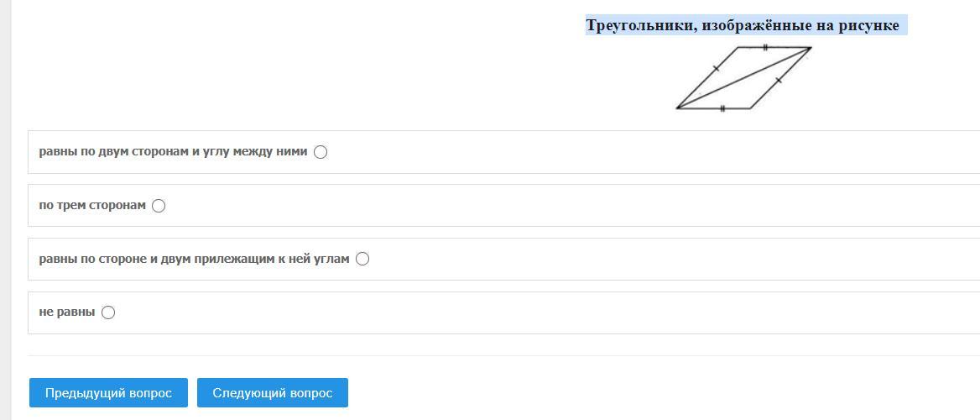
Task: Select radio button for 'равны по стороне и двум прилежащим'
Action: tap(362, 259)
